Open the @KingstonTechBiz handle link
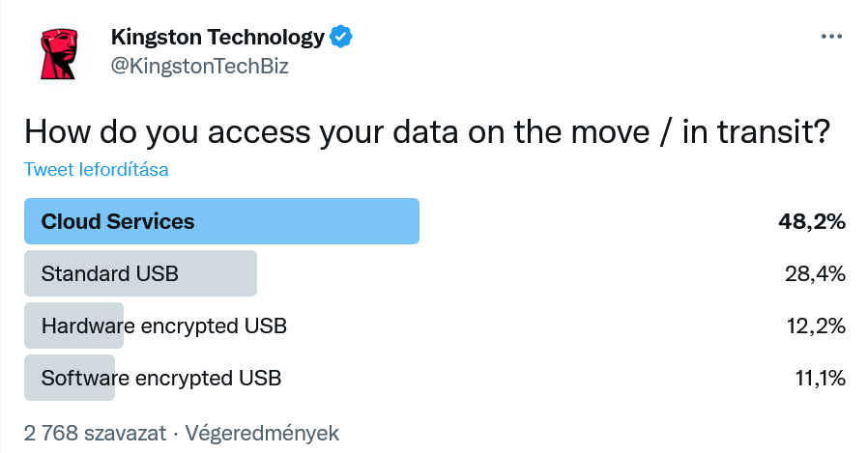This screenshot has height=453, width=868. [200, 66]
